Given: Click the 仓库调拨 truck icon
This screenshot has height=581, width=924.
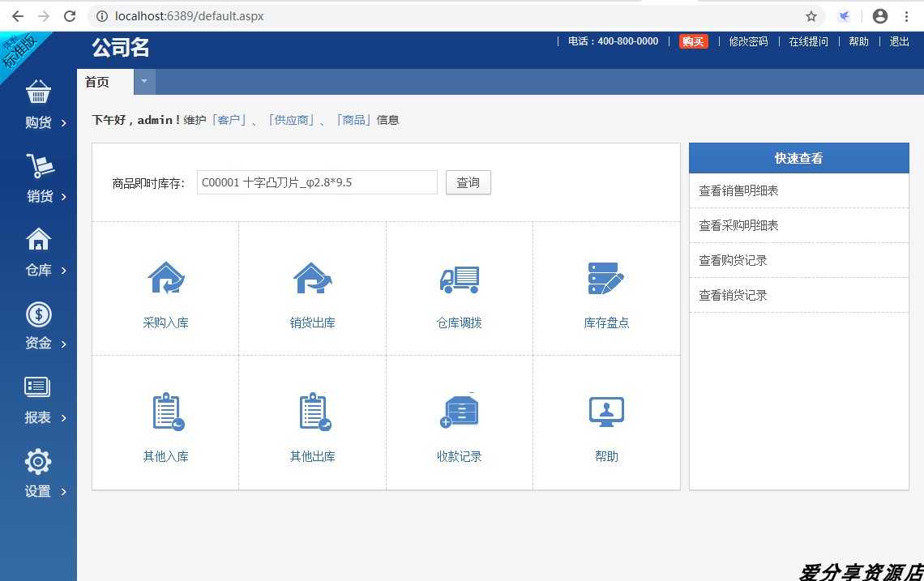Looking at the screenshot, I should [x=460, y=279].
